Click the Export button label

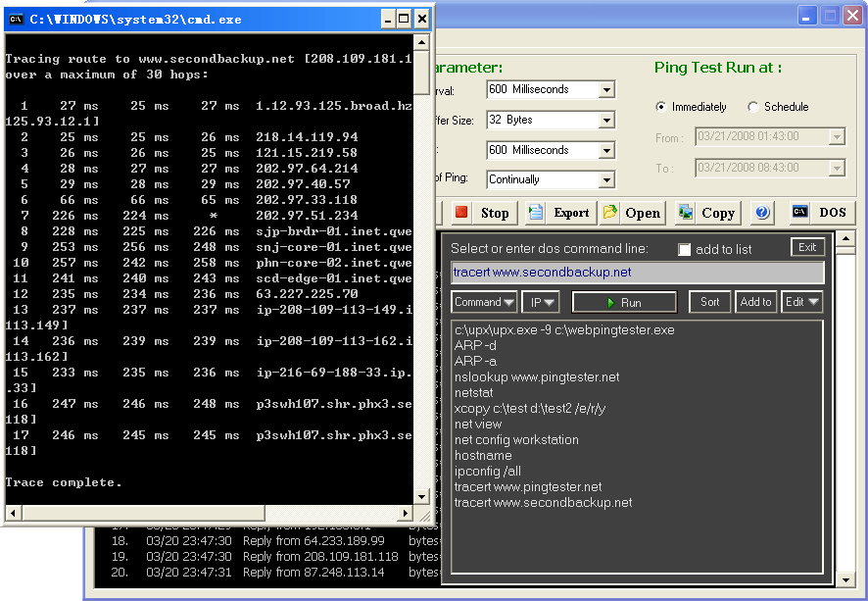[571, 213]
